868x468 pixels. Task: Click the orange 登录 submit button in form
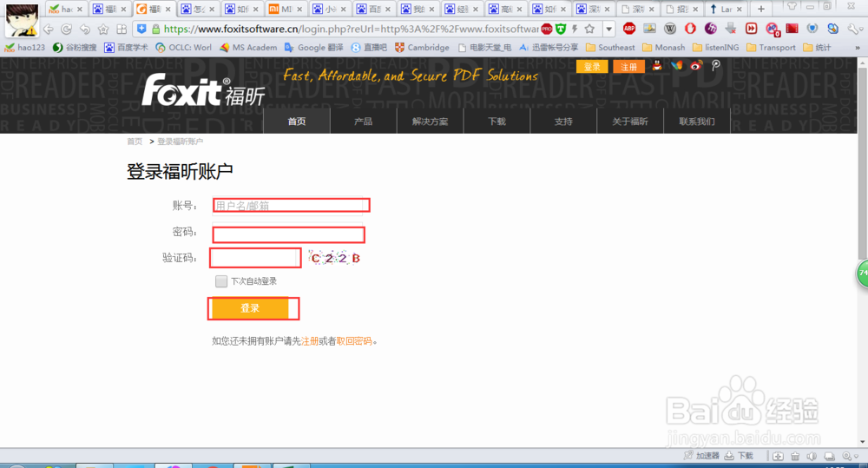(x=250, y=308)
